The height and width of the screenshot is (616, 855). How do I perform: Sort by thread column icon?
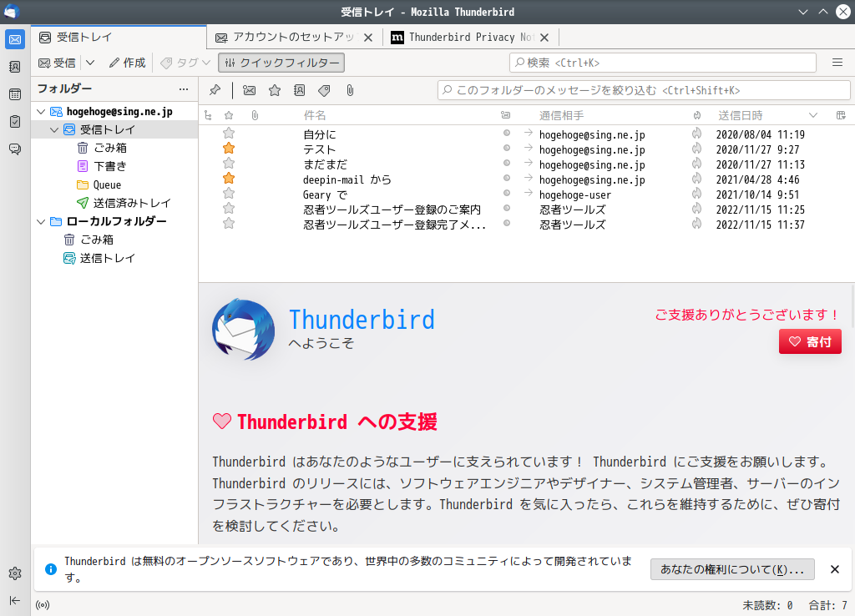tap(208, 115)
